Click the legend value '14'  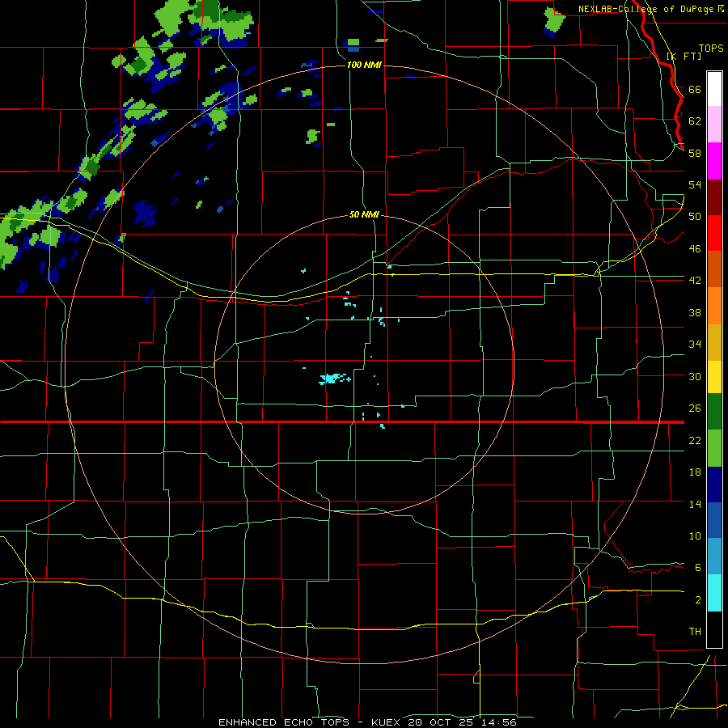click(x=695, y=504)
